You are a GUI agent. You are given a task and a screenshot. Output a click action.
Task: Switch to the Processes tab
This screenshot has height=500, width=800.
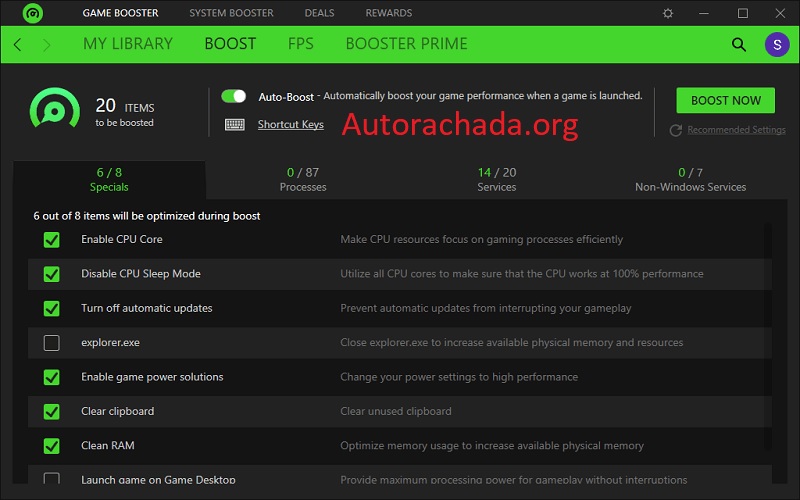click(303, 180)
